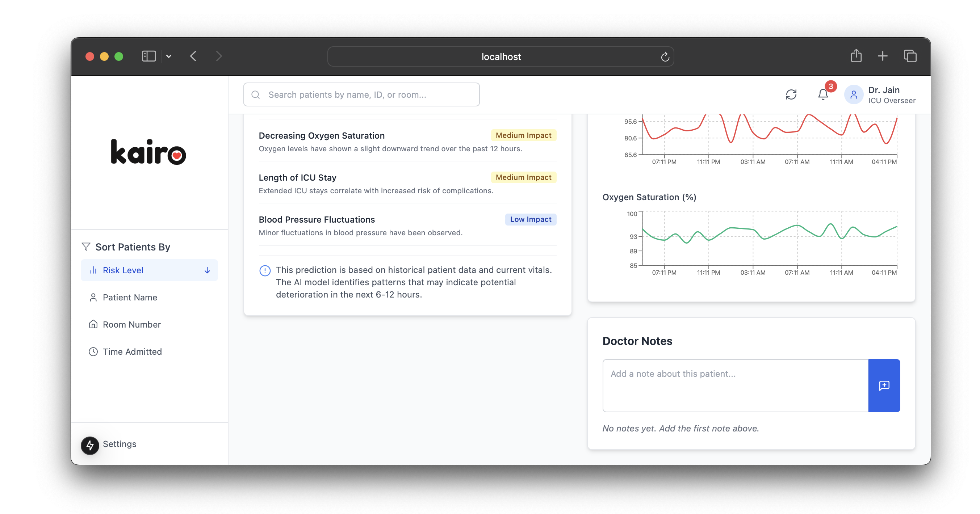Click the black lightning bolt icon
The width and height of the screenshot is (980, 514).
[90, 445]
